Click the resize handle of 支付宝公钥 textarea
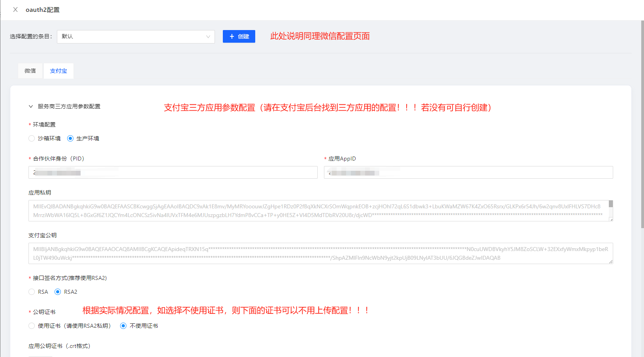Viewport: 644px width, 357px height. coord(611,262)
